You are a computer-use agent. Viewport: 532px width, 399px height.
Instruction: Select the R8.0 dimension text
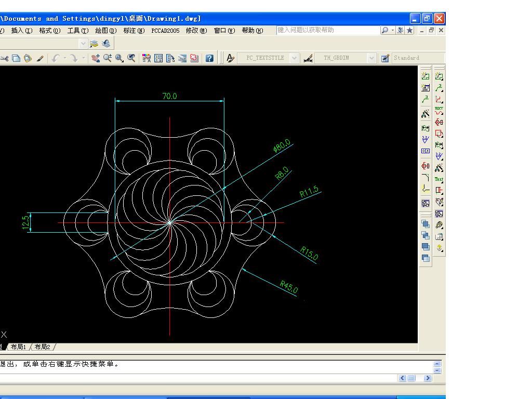282,173
